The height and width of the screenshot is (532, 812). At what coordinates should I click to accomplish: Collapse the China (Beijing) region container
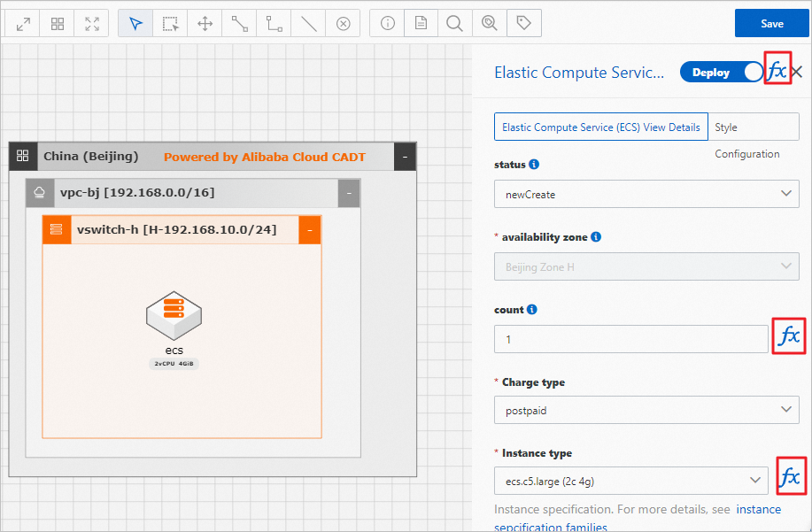(405, 157)
